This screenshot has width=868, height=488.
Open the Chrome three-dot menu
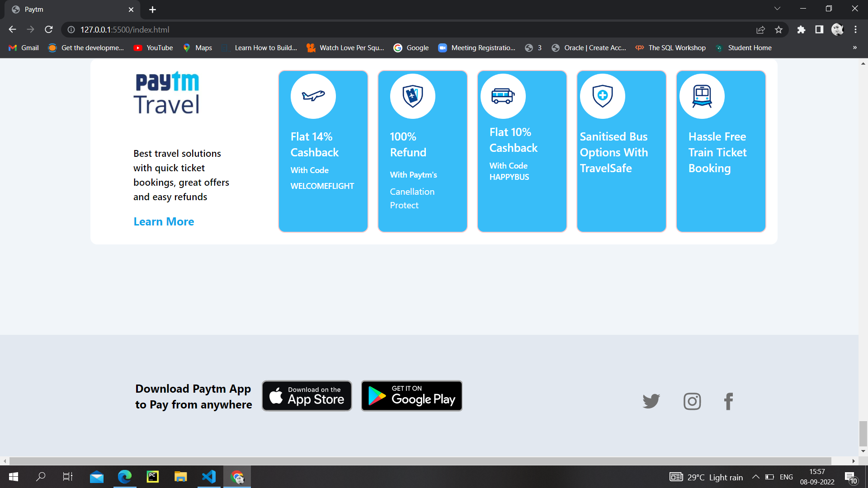[x=855, y=29]
